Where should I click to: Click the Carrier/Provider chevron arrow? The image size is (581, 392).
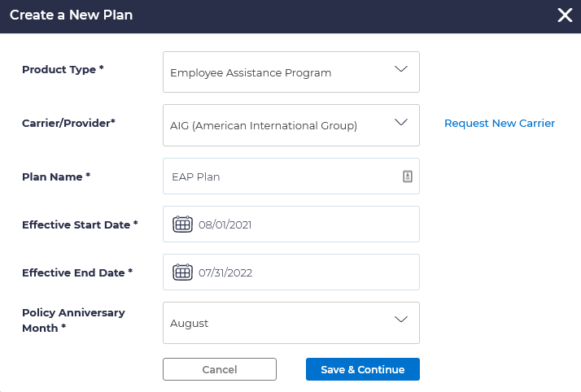pos(400,123)
